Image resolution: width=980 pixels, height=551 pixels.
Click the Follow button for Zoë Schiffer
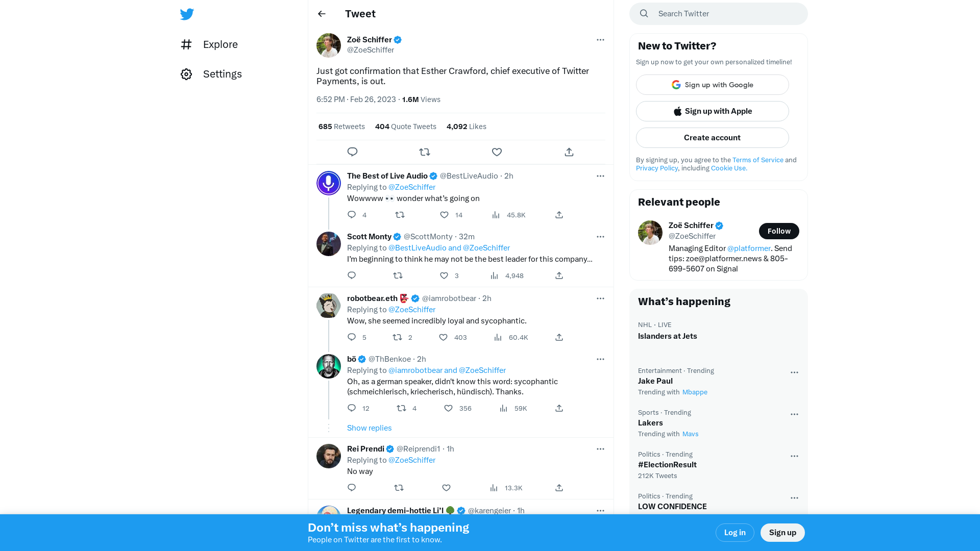click(779, 231)
